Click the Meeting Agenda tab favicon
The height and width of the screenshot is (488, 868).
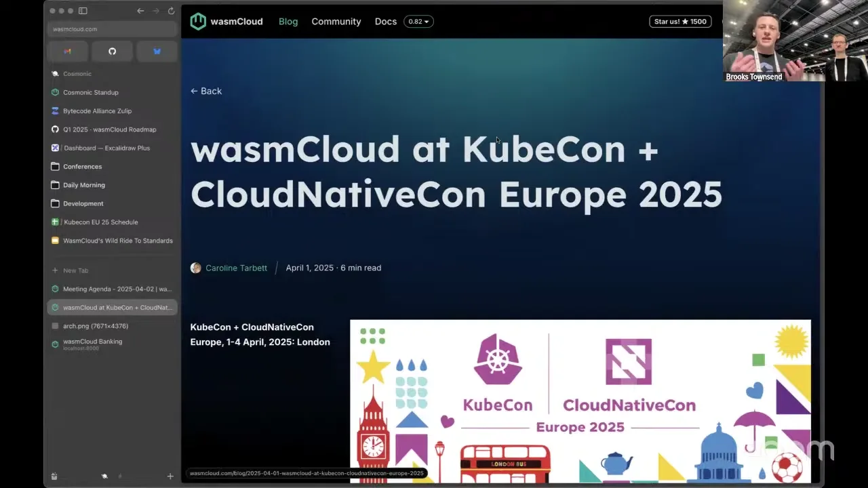click(x=55, y=289)
